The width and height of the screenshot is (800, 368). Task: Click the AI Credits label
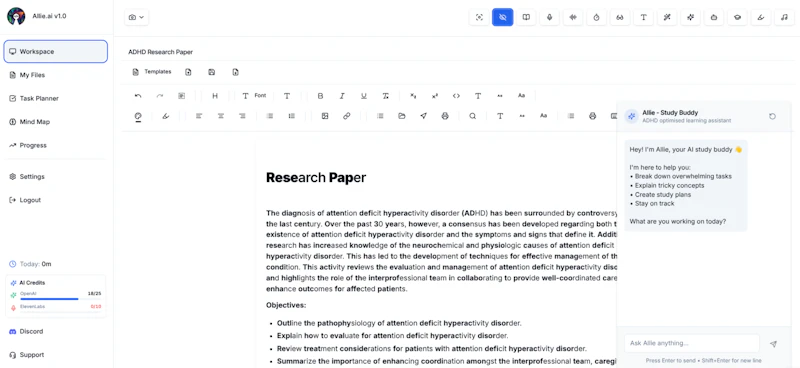(32, 283)
